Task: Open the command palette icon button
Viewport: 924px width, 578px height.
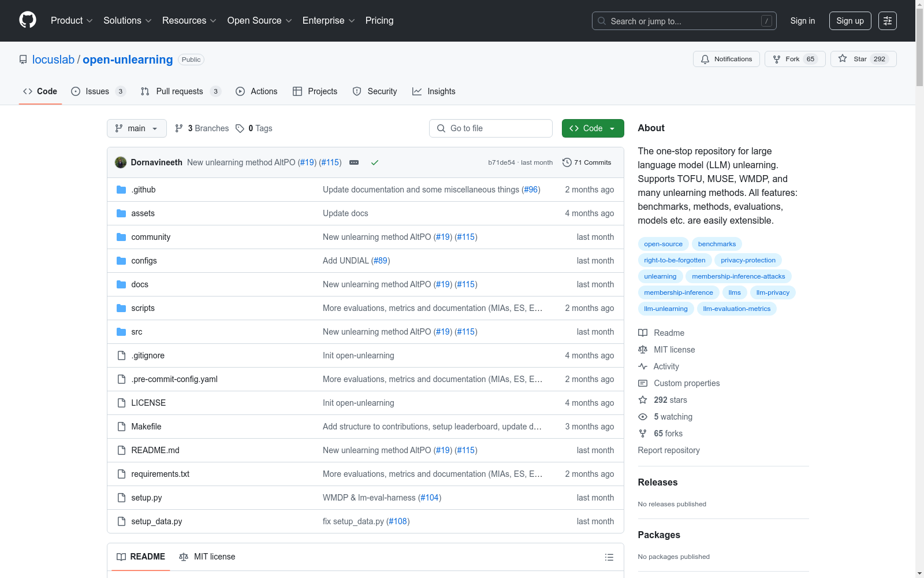Action: point(888,21)
